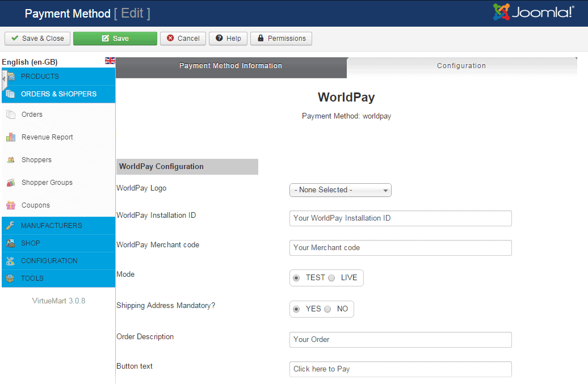Click the WorldPay Configuration section header
588x384 pixels.
(187, 167)
